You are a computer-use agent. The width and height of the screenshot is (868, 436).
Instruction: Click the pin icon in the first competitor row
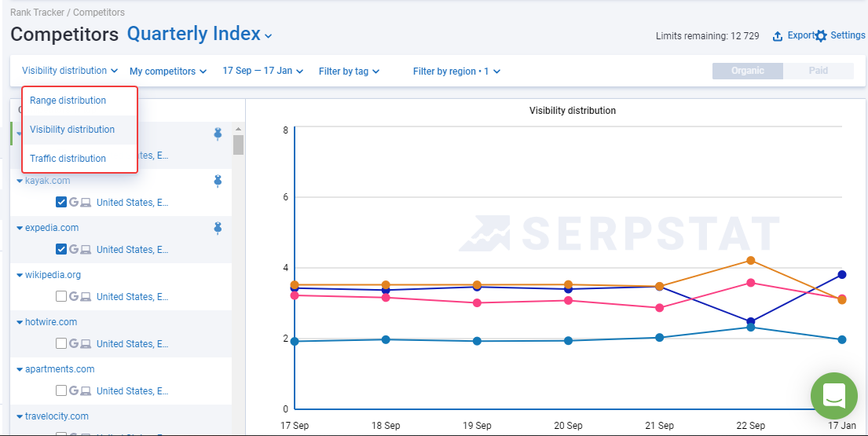click(x=218, y=134)
